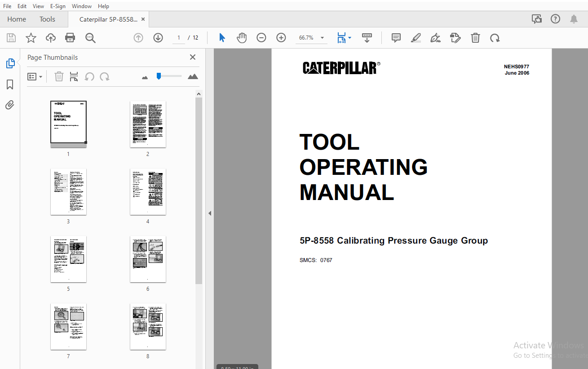The image size is (588, 369).
Task: Zoom out with the minus button
Action: (261, 38)
